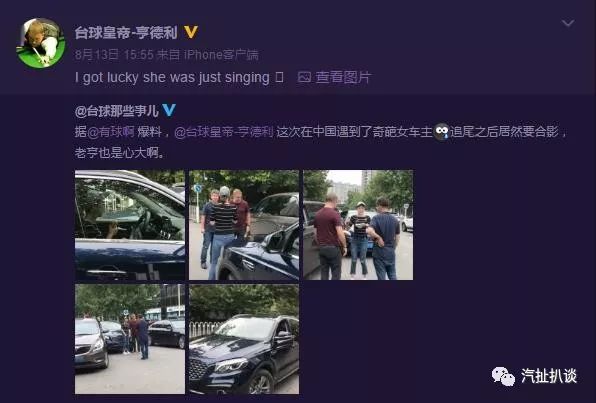Click the orange verified V badge
Screen dimensions: 596x403
(x=191, y=32)
